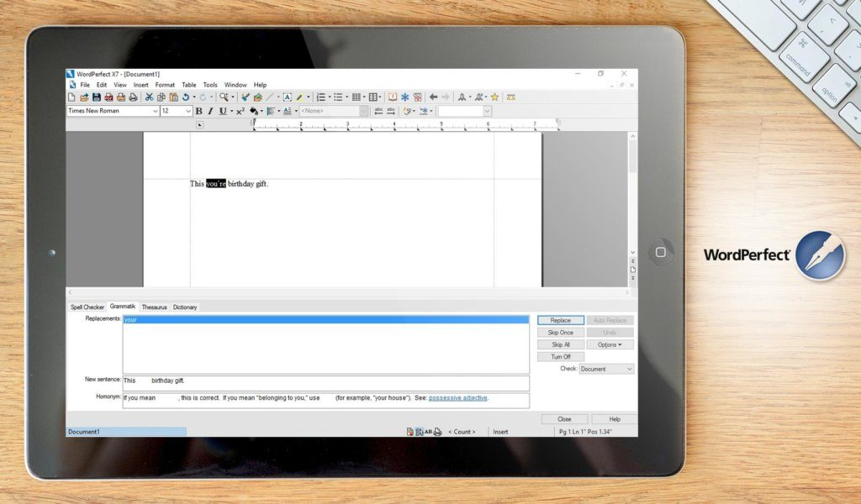861x504 pixels.
Task: Open the Format menu
Action: [165, 85]
